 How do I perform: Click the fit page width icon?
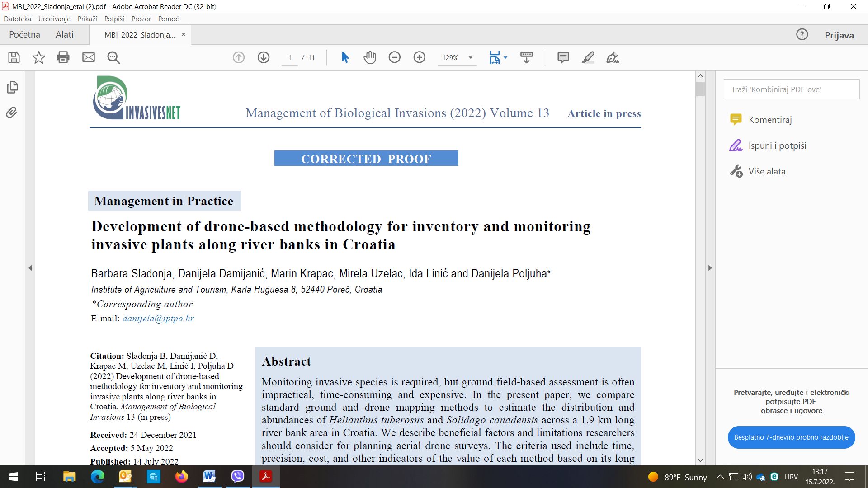495,57
